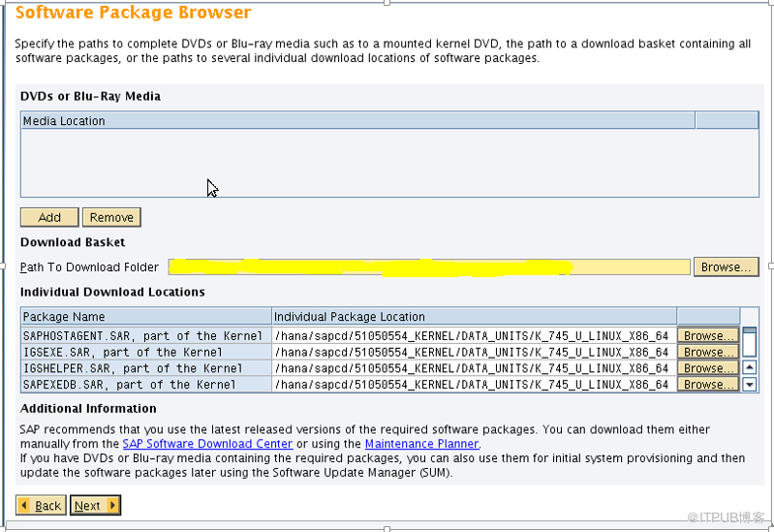Image resolution: width=774 pixels, height=532 pixels.
Task: Browse for the download folder path
Action: coord(726,266)
